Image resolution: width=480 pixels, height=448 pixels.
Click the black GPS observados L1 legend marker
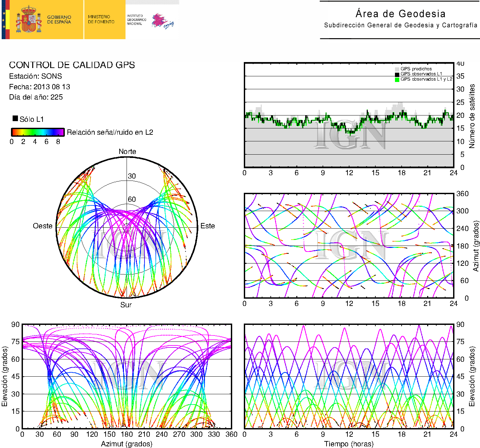coord(397,74)
